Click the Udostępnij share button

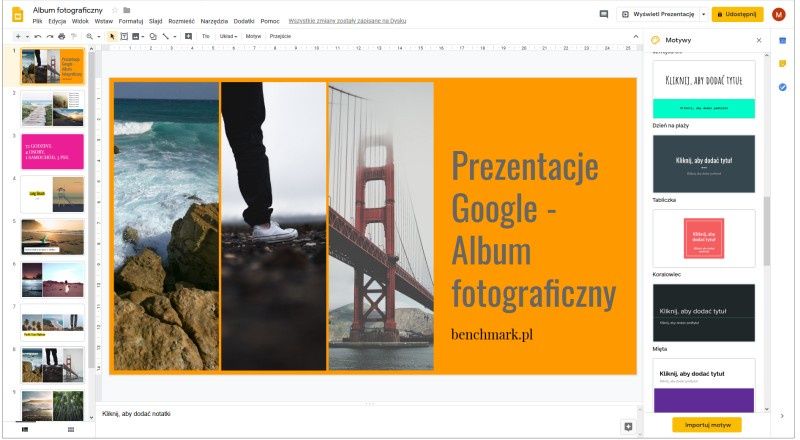point(738,14)
